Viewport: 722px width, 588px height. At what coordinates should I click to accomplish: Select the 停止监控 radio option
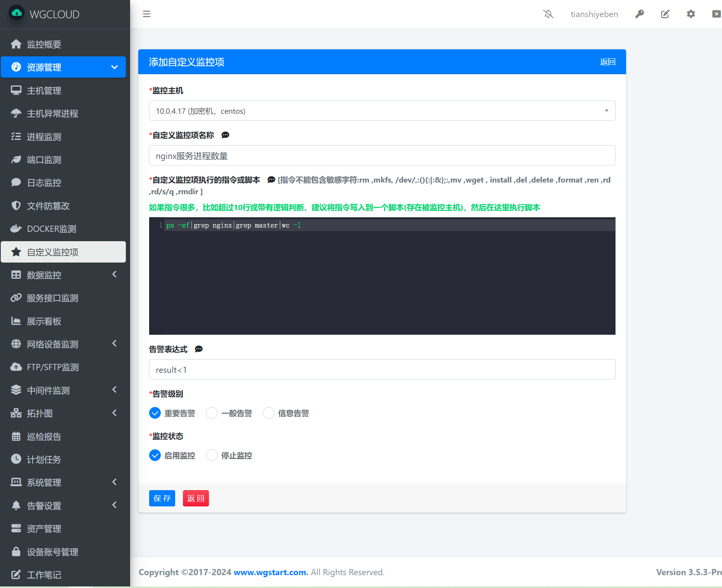(212, 456)
